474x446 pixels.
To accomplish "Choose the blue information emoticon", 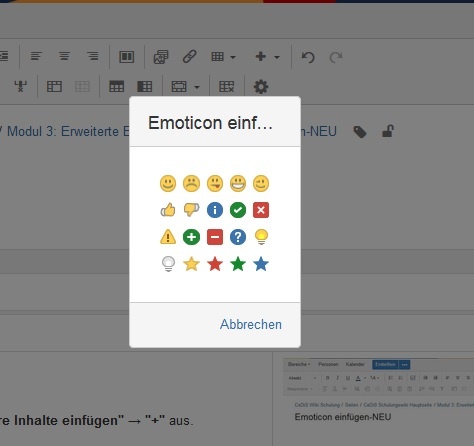I will [215, 210].
